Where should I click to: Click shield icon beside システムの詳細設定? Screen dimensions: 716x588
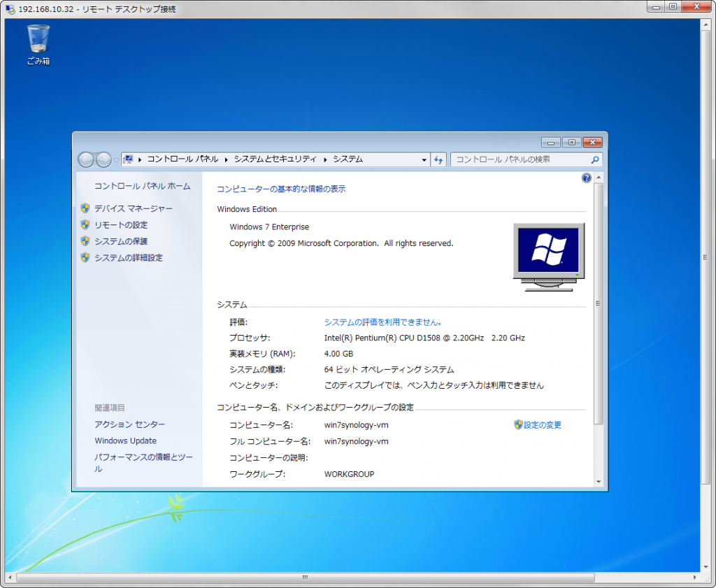pyautogui.click(x=85, y=258)
